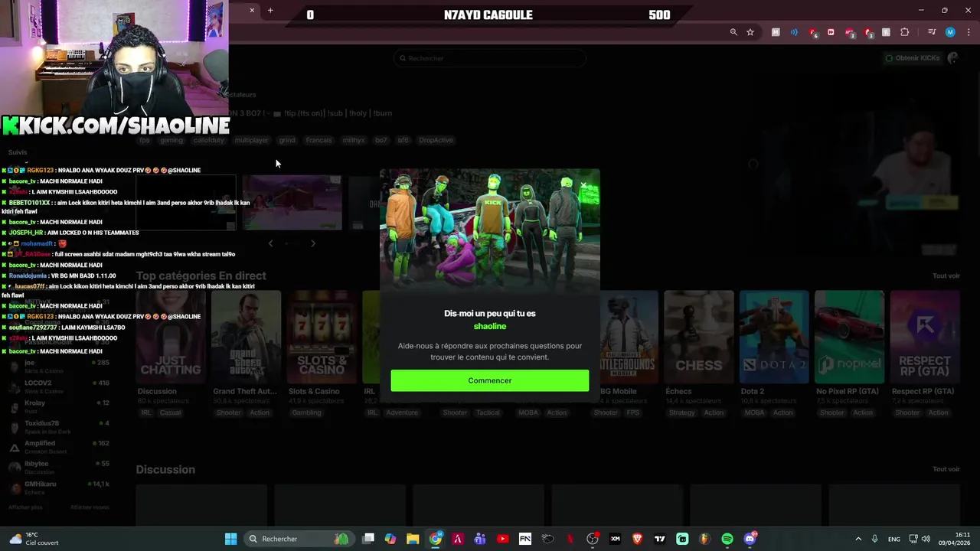This screenshot has height=551, width=980.
Task: Open the Respect RP (GTA) category card
Action: [925, 337]
